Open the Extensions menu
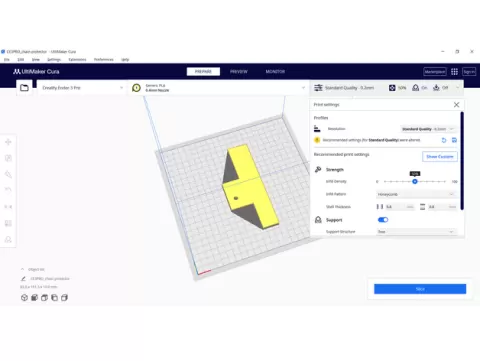Screen dimensions: 480x361 (77, 60)
